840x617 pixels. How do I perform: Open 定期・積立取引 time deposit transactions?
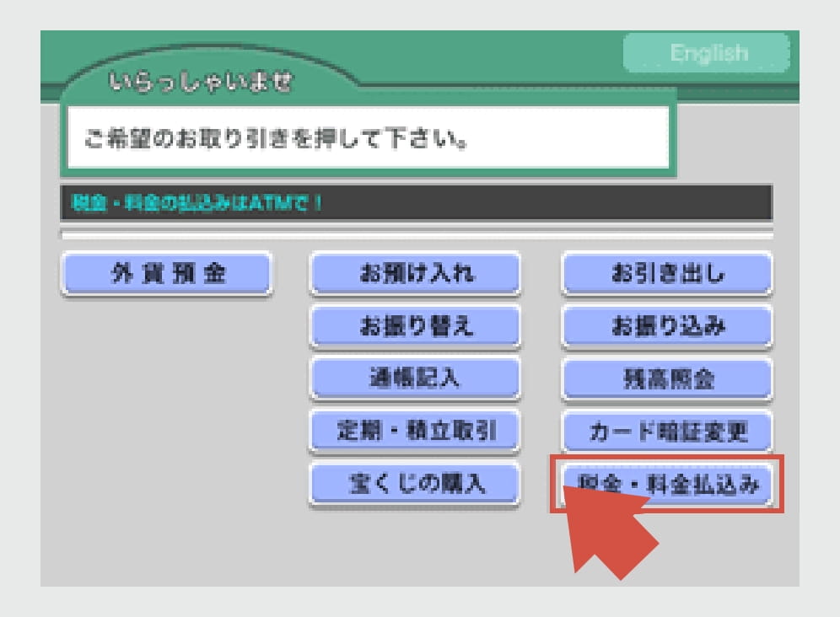pyautogui.click(x=414, y=431)
